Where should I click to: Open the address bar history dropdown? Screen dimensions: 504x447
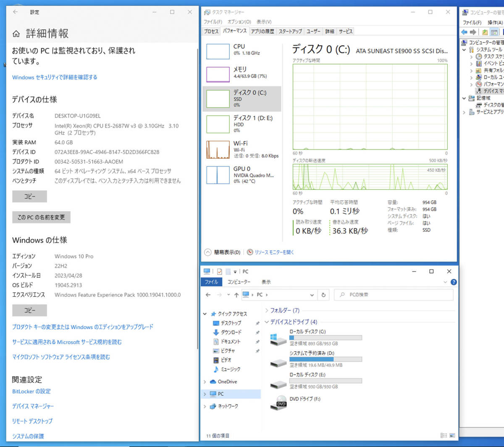[x=312, y=295]
